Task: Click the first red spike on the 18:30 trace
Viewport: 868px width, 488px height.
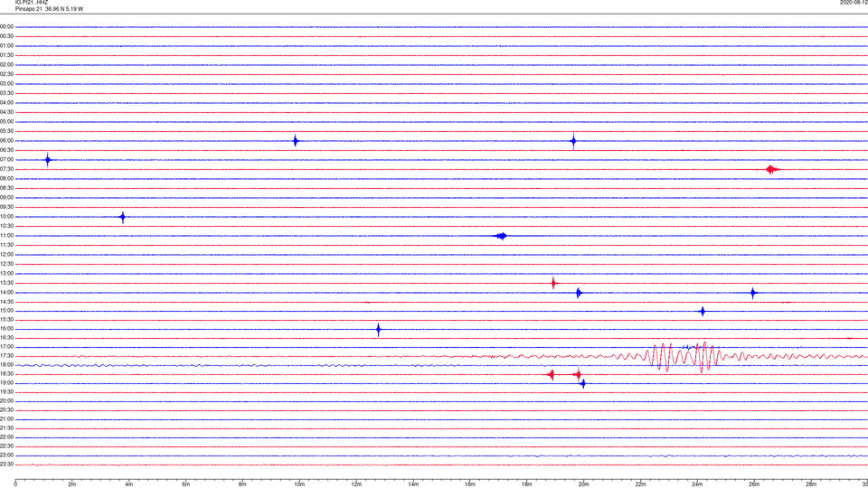Action: pos(551,374)
